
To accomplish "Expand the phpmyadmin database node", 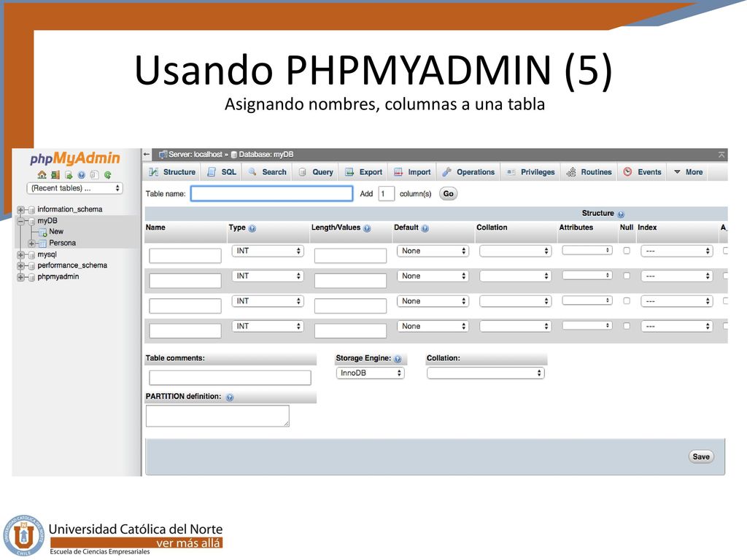I will pos(20,277).
